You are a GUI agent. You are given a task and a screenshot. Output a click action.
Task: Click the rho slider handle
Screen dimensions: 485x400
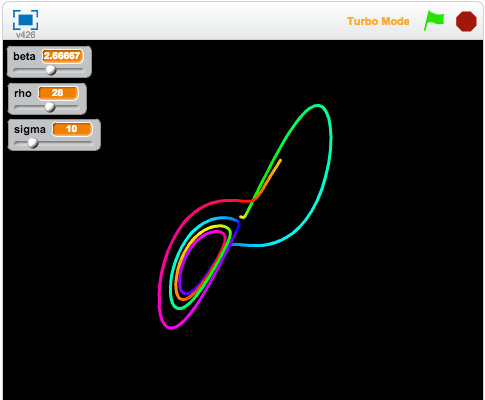(50, 107)
